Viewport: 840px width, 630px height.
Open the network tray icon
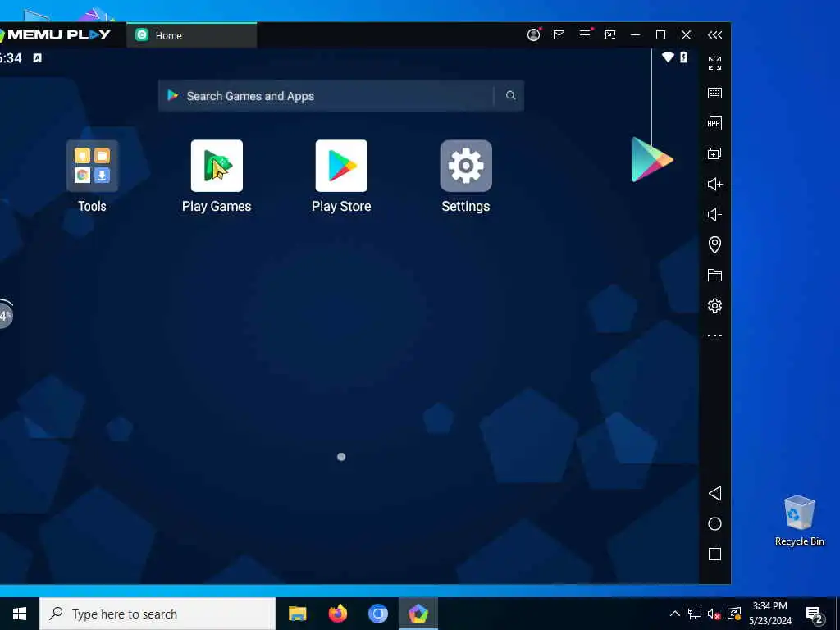point(695,614)
